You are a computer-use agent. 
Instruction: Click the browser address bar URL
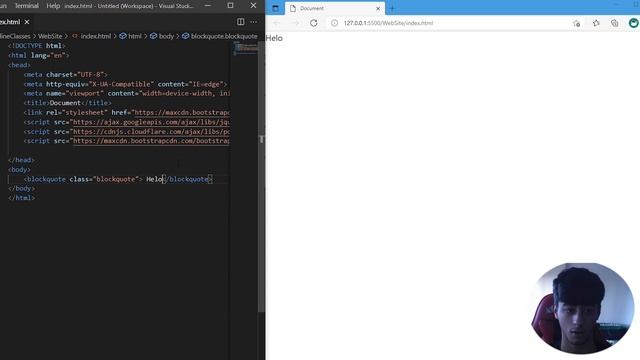pos(388,23)
